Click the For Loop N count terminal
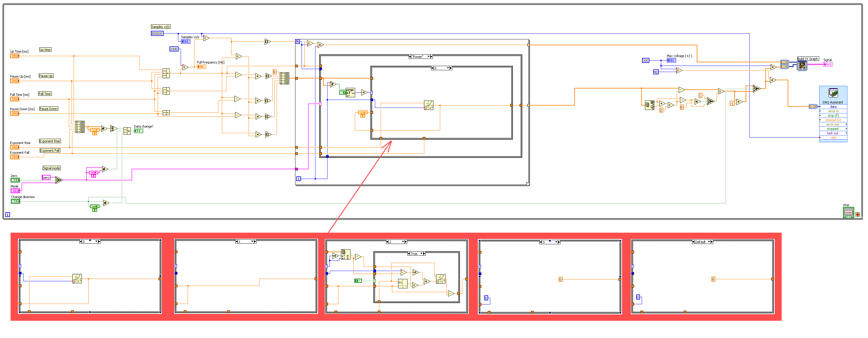868x338 pixels. pos(297,41)
